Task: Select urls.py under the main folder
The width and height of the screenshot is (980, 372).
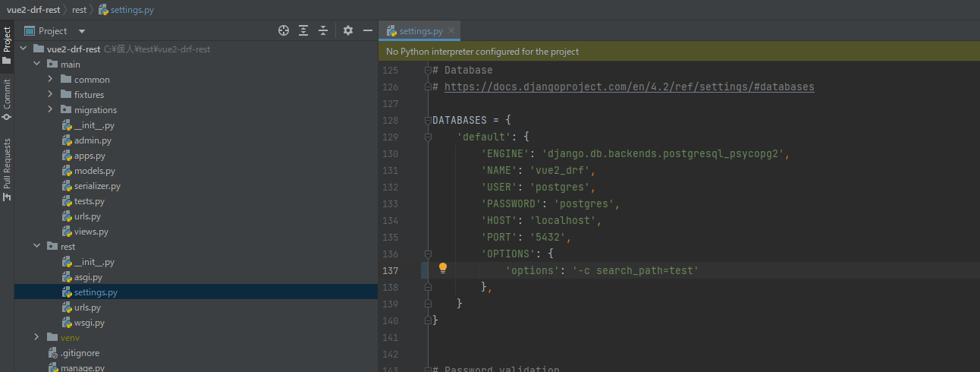Action: click(87, 216)
